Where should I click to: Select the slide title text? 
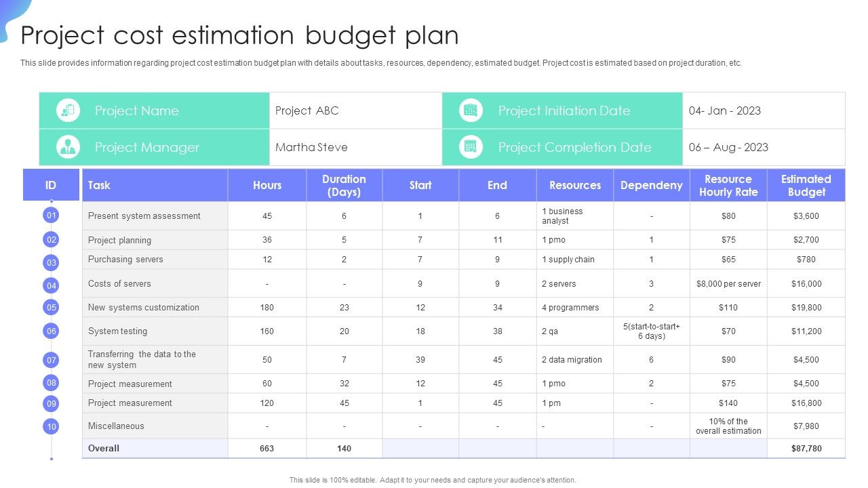(x=240, y=35)
